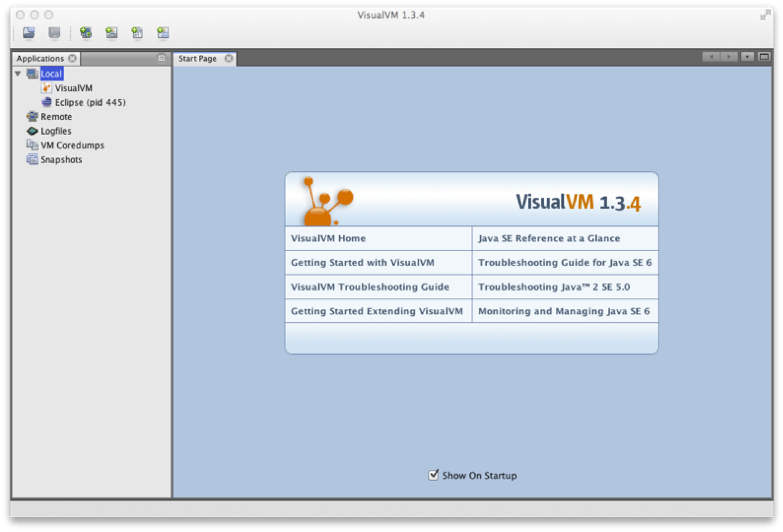The image size is (783, 532).
Task: Click the Load Snapshot toolbar icon
Action: click(x=29, y=33)
